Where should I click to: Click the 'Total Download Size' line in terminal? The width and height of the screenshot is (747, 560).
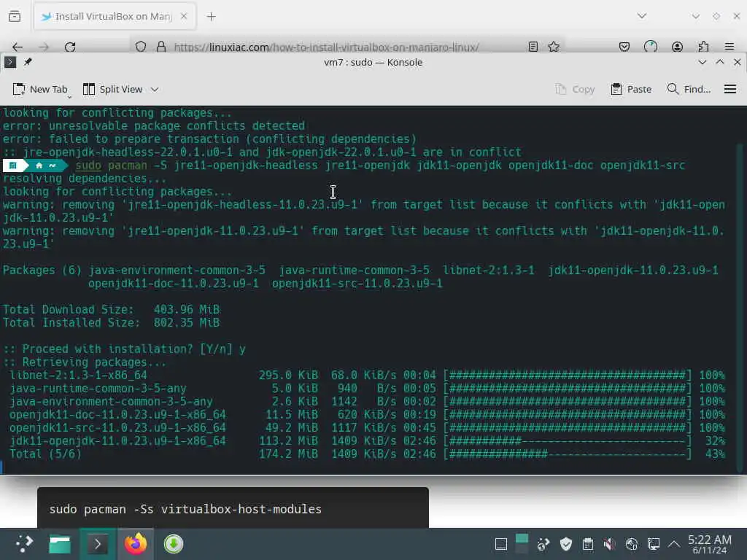coord(111,309)
